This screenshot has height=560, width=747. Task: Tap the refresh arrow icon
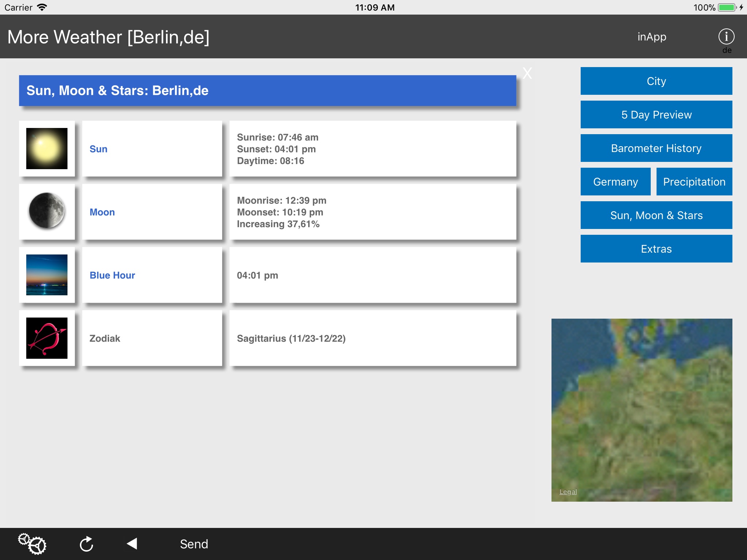(x=86, y=544)
